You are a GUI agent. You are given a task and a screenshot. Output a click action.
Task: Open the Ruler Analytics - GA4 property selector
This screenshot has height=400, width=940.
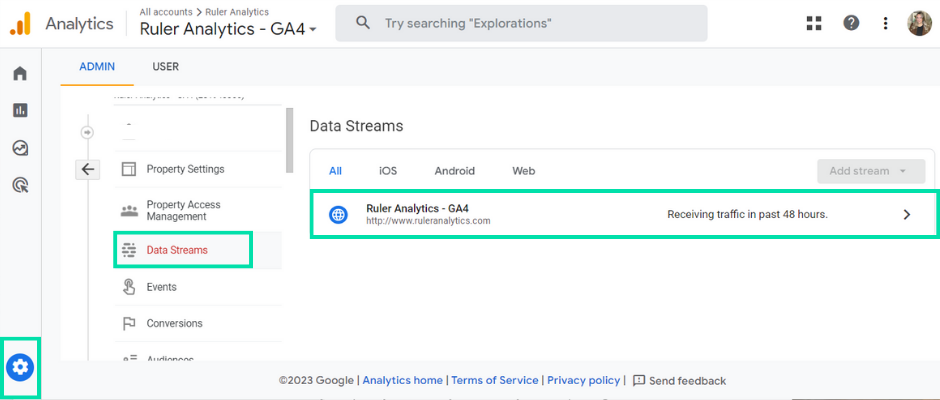click(228, 29)
